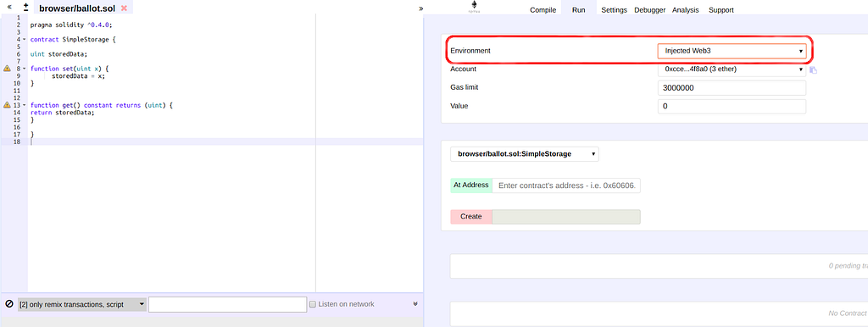Switch to the Compile tab
Viewport: 868px width, 327px height.
point(542,10)
